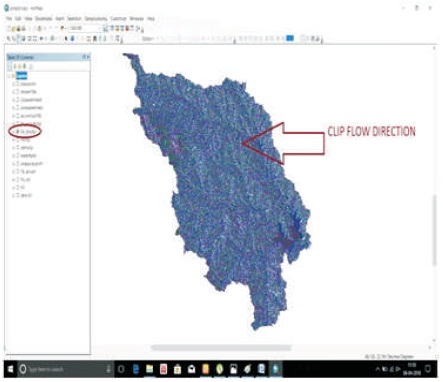443x382 pixels.
Task: Click the ArcToolbox red toolbox icon
Action: [x=127, y=29]
